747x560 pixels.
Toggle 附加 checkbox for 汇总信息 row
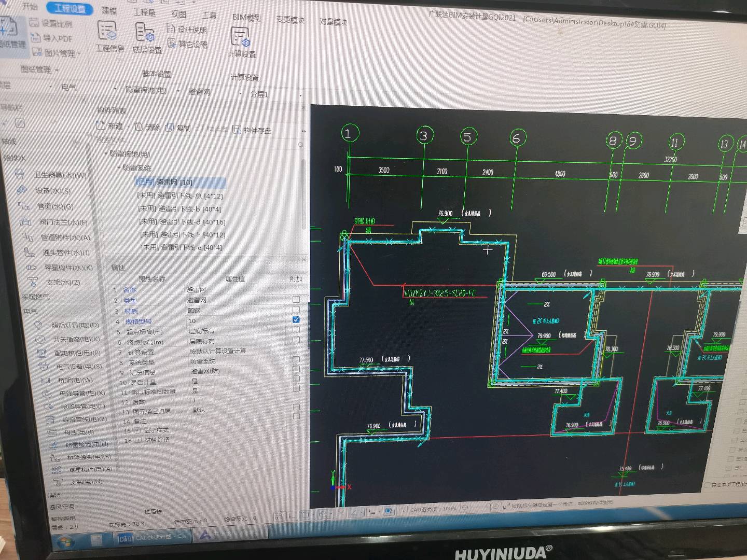[296, 369]
